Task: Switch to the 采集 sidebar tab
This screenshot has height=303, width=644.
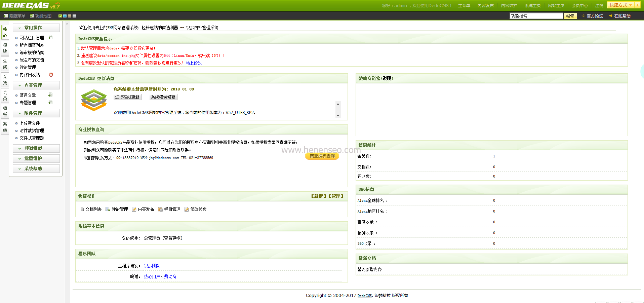Action: coord(5,80)
